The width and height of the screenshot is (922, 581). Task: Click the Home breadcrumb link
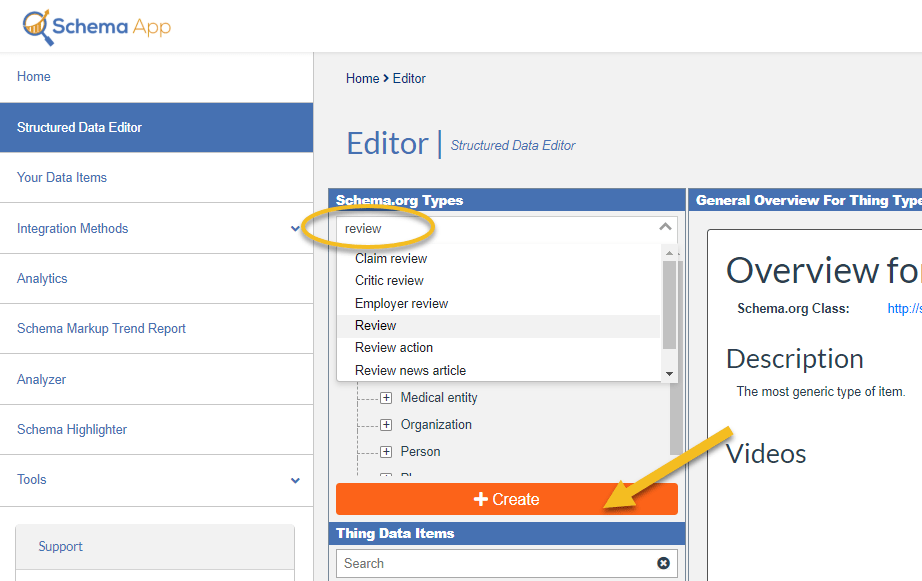point(362,79)
